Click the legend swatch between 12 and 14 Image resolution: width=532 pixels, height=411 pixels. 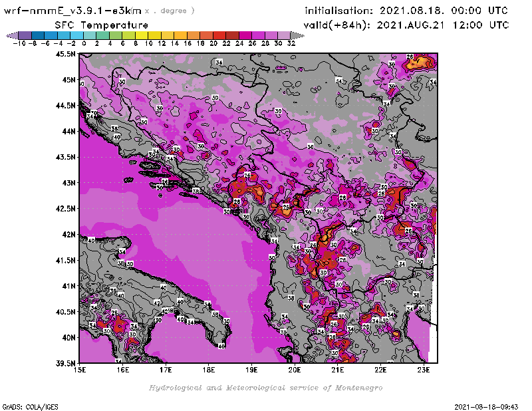pos(168,35)
